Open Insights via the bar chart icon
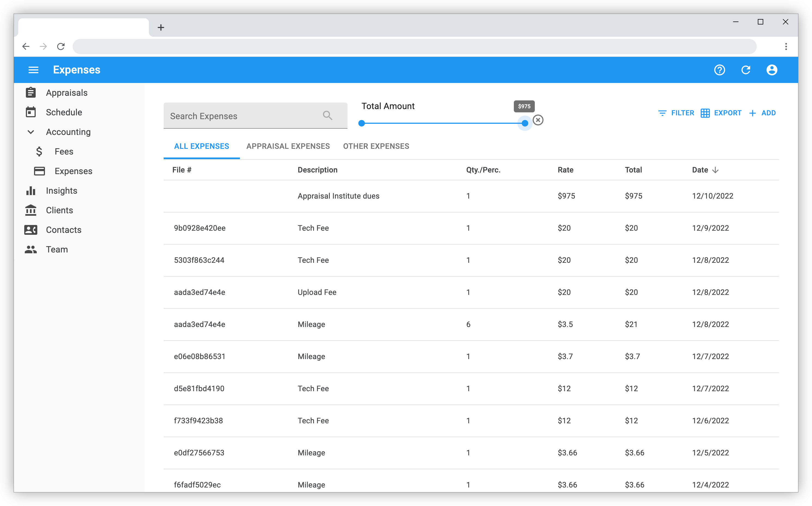This screenshot has height=506, width=812. tap(31, 190)
